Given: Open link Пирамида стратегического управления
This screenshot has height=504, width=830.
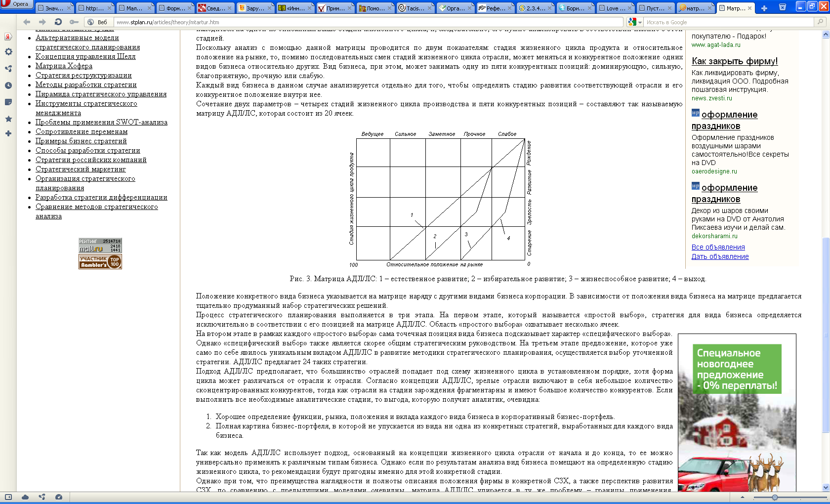Looking at the screenshot, I should coord(101,94).
